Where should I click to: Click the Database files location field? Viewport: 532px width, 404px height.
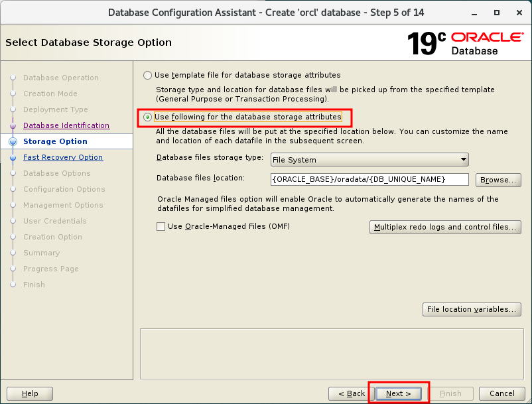click(369, 179)
